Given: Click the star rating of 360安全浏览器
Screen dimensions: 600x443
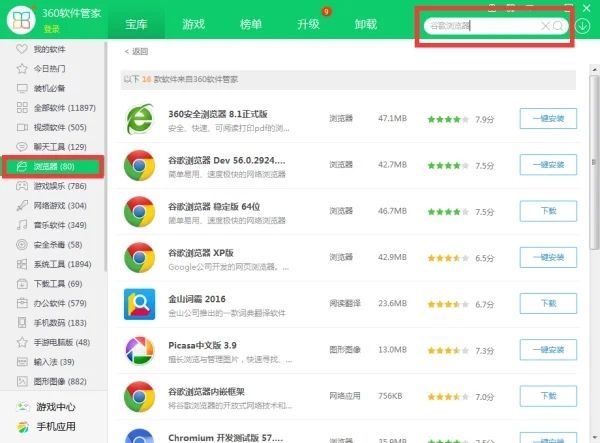Looking at the screenshot, I should [x=448, y=119].
